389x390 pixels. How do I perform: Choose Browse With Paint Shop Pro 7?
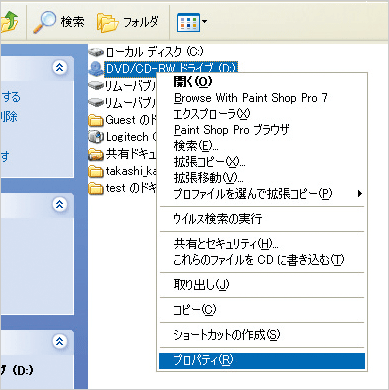(262, 98)
